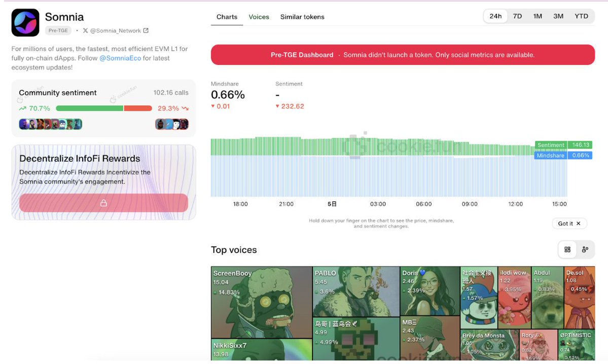The image size is (608, 364).
Task: Click the red portion of the sentiment bar
Action: [x=138, y=108]
